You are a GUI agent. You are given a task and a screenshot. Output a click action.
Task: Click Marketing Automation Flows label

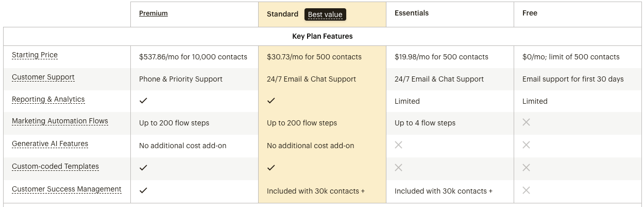click(60, 121)
